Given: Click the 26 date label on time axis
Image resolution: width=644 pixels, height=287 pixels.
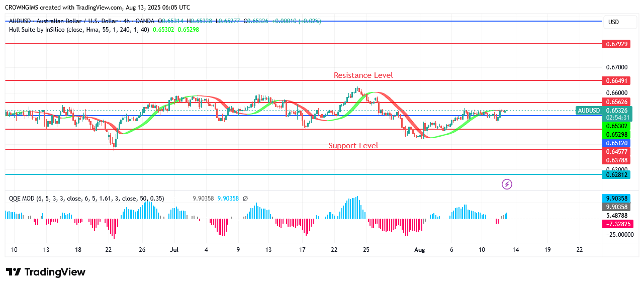Looking at the screenshot, I should [x=142, y=250].
